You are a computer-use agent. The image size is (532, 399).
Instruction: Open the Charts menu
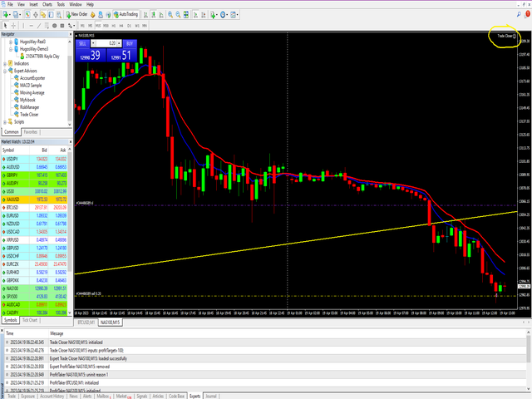pyautogui.click(x=47, y=4)
